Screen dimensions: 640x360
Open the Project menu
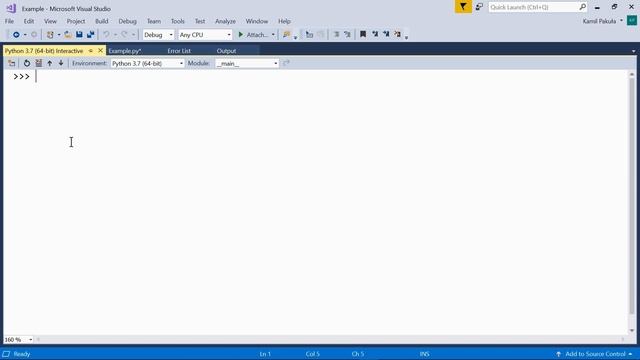[x=76, y=21]
